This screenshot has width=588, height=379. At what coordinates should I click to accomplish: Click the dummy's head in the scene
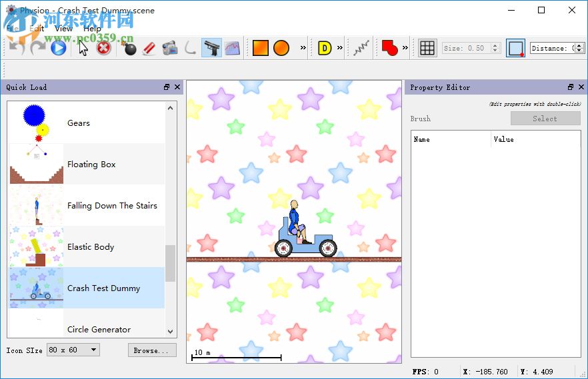295,205
